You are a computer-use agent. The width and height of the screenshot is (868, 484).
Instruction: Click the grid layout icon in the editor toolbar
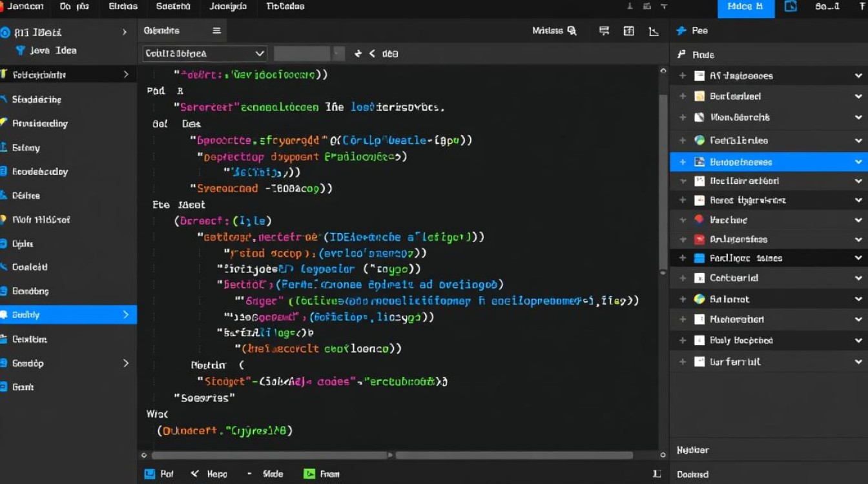pyautogui.click(x=628, y=31)
